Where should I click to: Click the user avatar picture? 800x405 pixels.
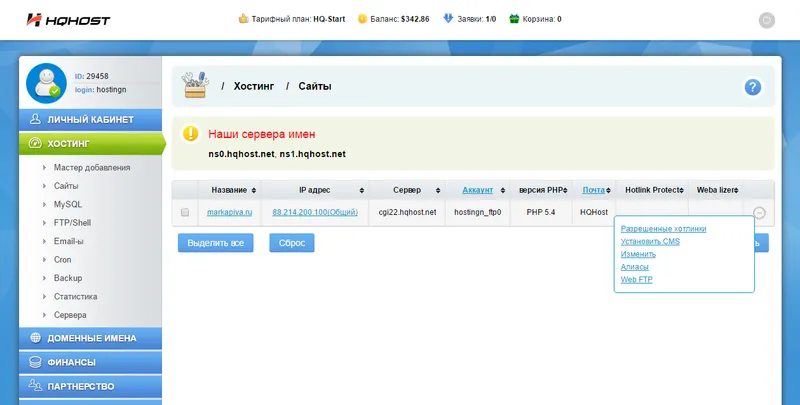[x=46, y=83]
